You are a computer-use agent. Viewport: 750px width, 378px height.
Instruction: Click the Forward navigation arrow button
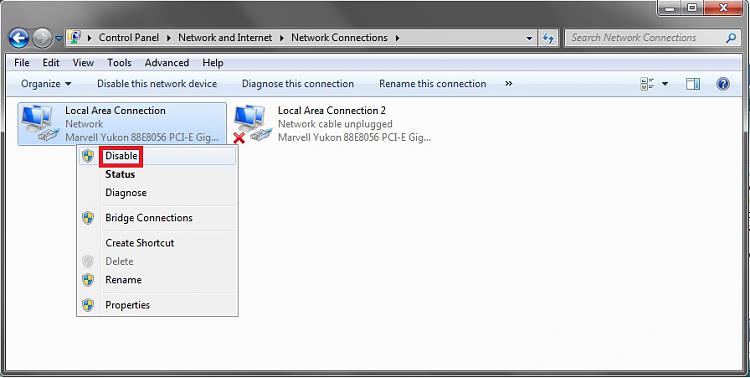(42, 38)
